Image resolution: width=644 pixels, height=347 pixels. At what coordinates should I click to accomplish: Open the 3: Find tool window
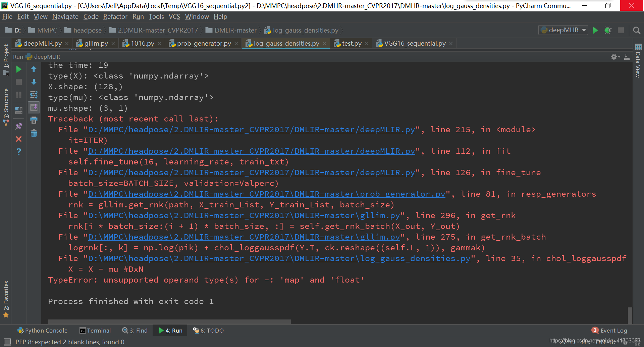tap(135, 331)
